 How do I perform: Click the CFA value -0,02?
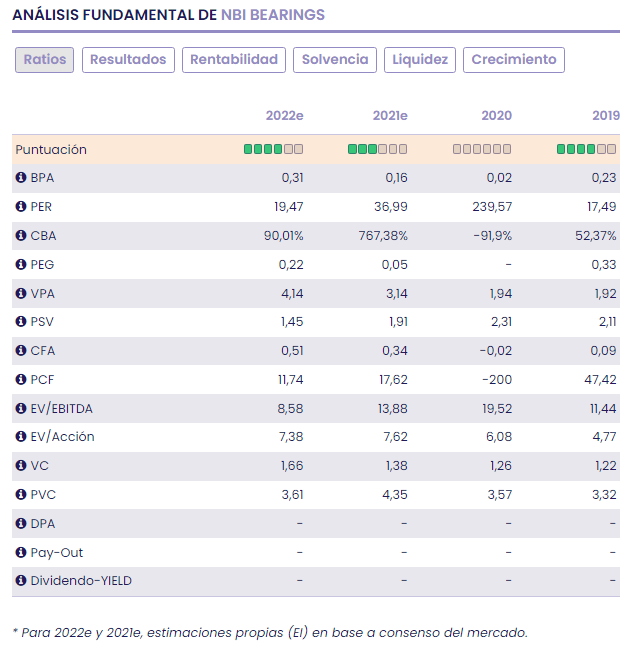496,351
